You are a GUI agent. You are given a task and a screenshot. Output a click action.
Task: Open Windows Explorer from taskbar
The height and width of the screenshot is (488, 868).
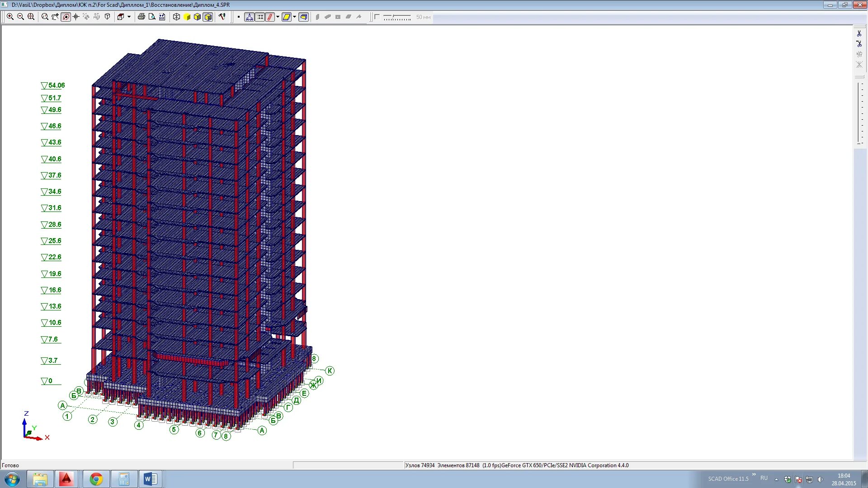point(40,479)
